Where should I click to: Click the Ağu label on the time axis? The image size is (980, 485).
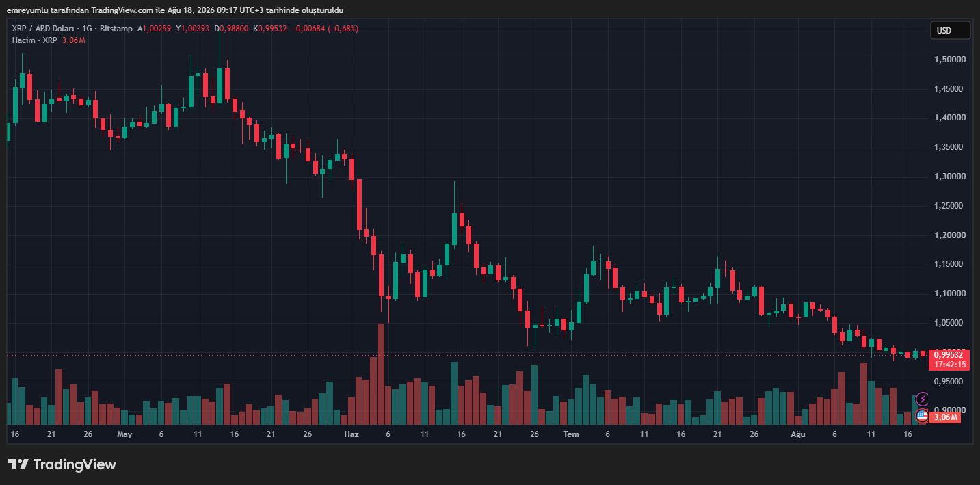(798, 434)
